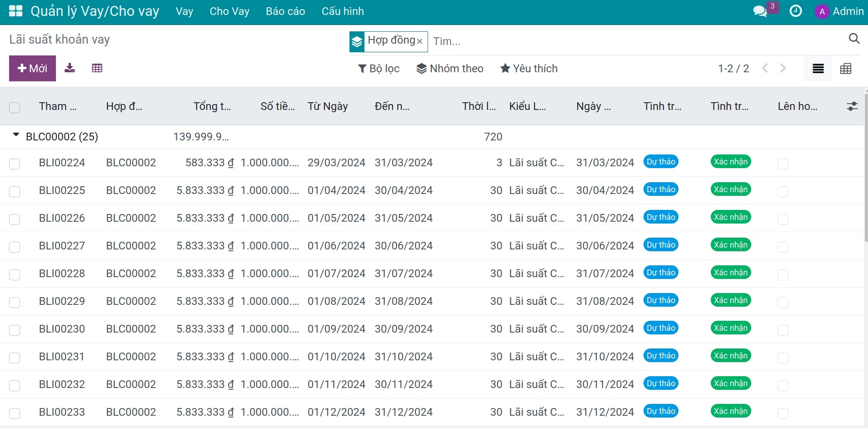
Task: Open record BLI00226
Action: pos(62,218)
